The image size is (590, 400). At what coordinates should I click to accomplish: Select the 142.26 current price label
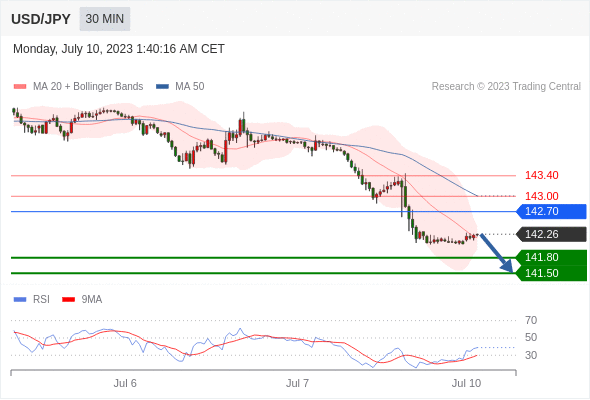[x=551, y=234]
